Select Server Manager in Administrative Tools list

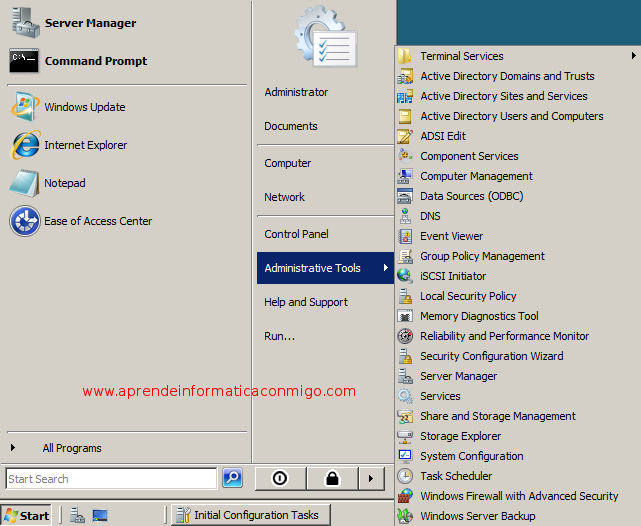click(458, 376)
